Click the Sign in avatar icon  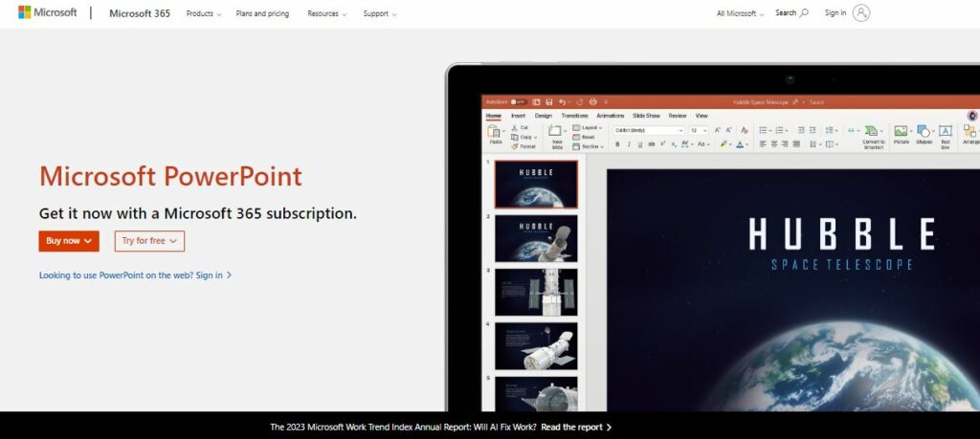(861, 13)
